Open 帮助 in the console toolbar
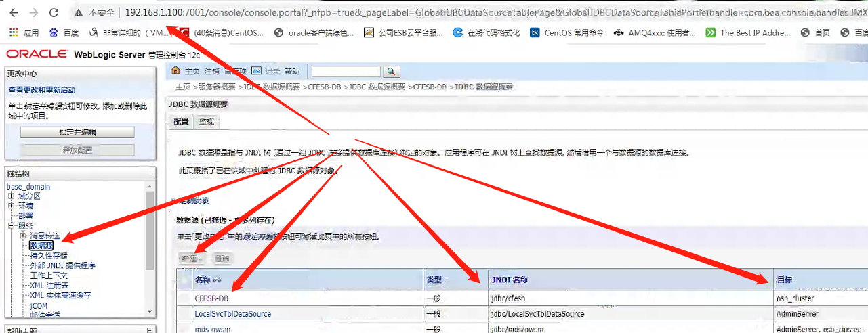This screenshot has height=333, width=868. pyautogui.click(x=292, y=71)
